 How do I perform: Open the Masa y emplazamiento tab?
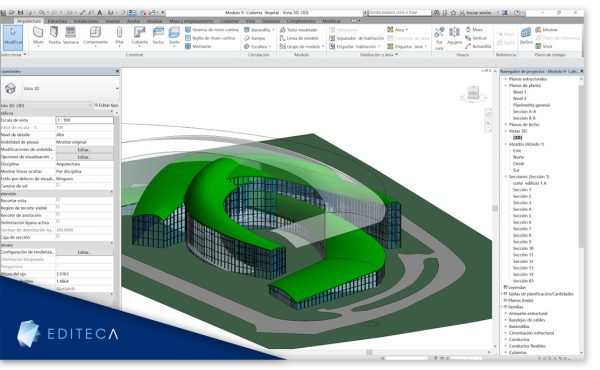(x=191, y=21)
